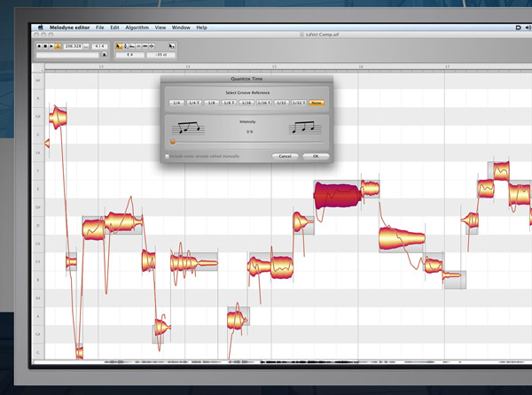Viewport: 532px width, 395px height.
Task: Select the 1/4 groove reference
Action: point(176,103)
